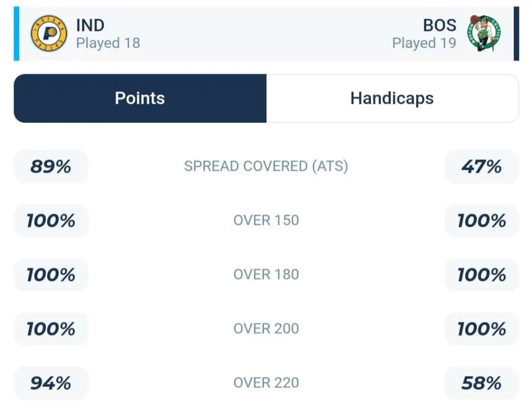Click BOS 47% spread covered badge

482,167
